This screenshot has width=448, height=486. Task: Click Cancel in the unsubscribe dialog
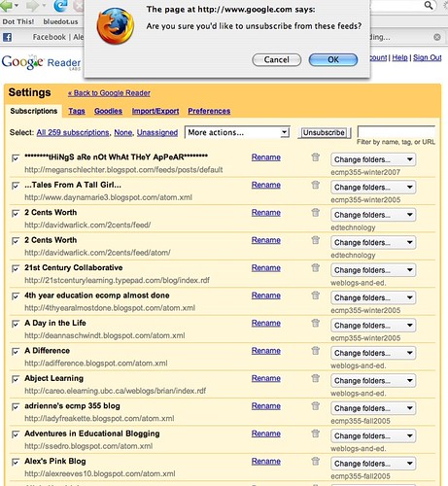point(276,60)
